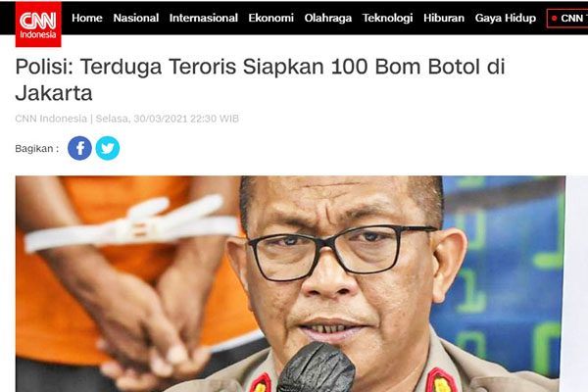
Task: Click the Bagikan share label
Action: [37, 149]
